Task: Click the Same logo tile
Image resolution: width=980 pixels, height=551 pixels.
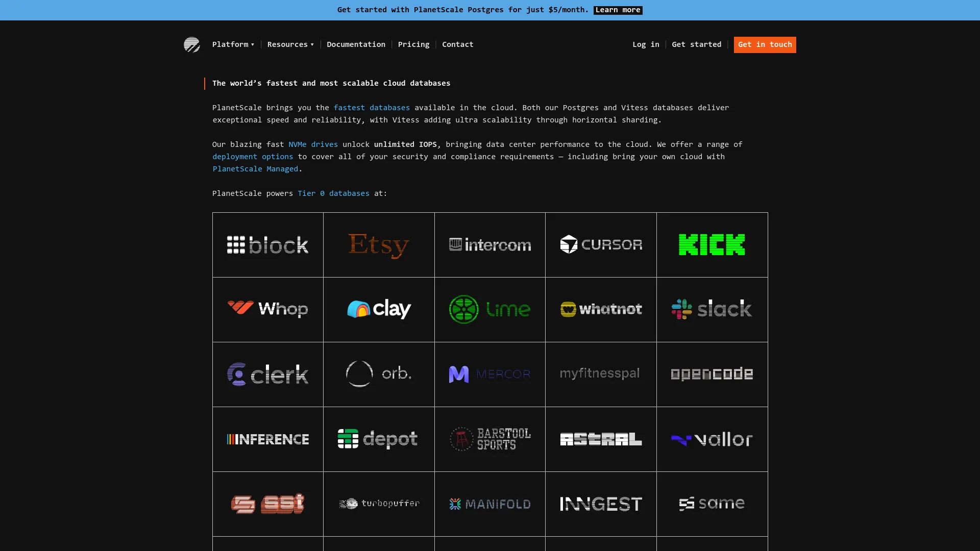Action: pyautogui.click(x=712, y=504)
